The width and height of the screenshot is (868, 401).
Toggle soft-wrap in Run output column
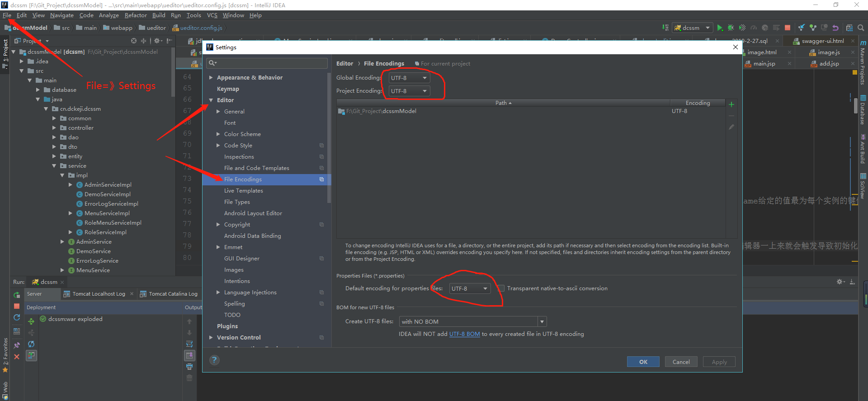coord(189,344)
